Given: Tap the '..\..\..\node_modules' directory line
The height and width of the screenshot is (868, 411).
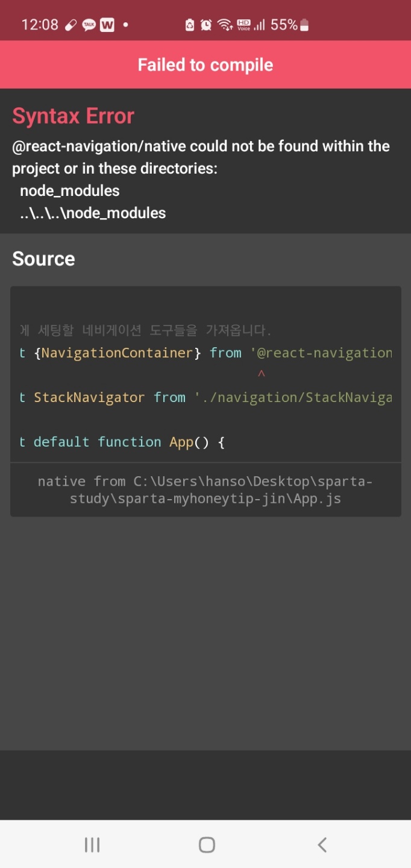Looking at the screenshot, I should click(x=93, y=213).
